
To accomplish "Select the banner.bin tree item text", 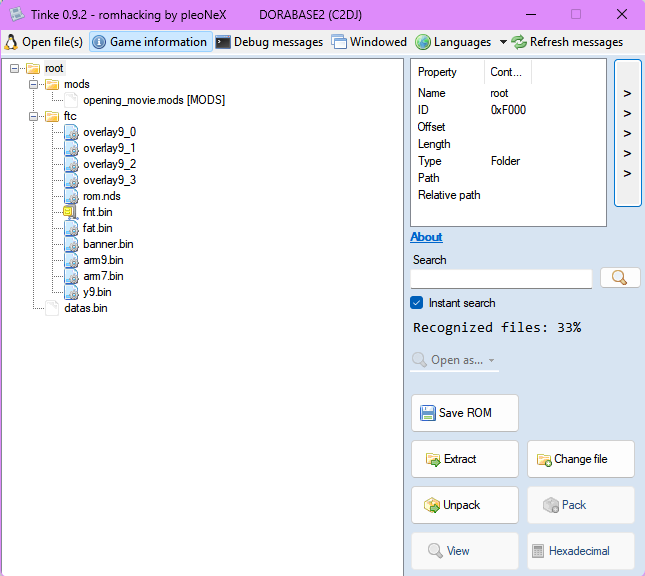I will (108, 244).
